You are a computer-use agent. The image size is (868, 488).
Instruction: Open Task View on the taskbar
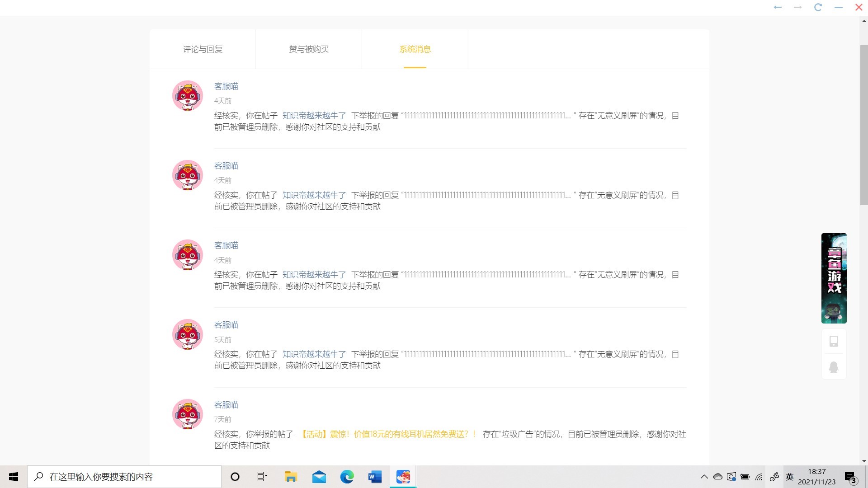click(262, 477)
